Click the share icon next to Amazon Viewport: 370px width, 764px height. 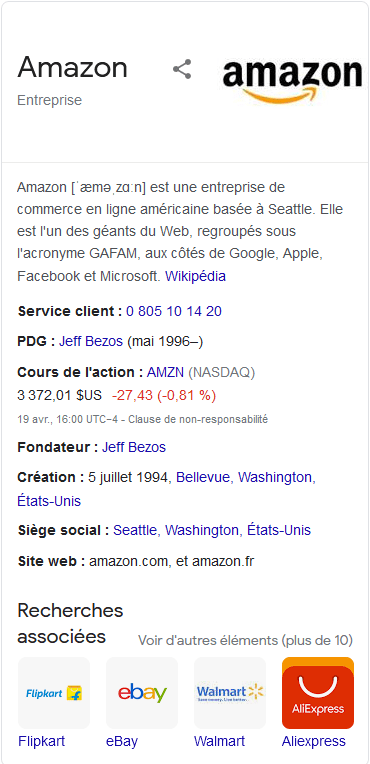pos(182,69)
